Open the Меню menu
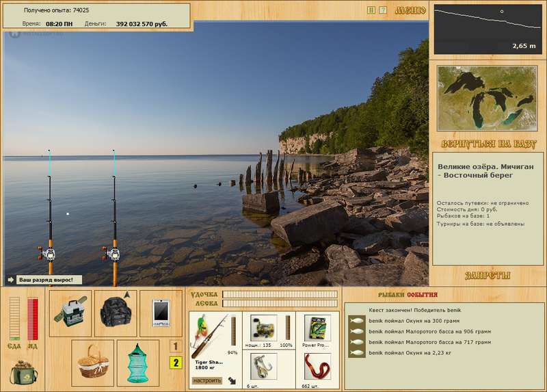The image size is (547, 392). [x=410, y=10]
